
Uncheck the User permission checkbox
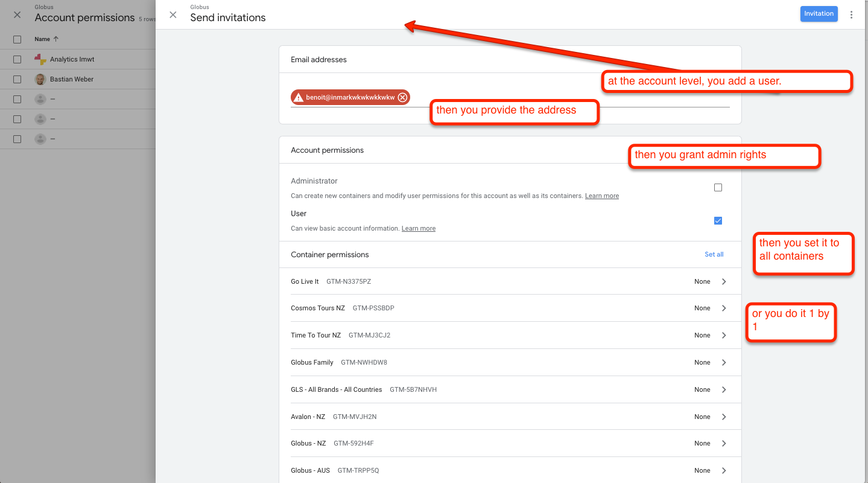point(718,220)
